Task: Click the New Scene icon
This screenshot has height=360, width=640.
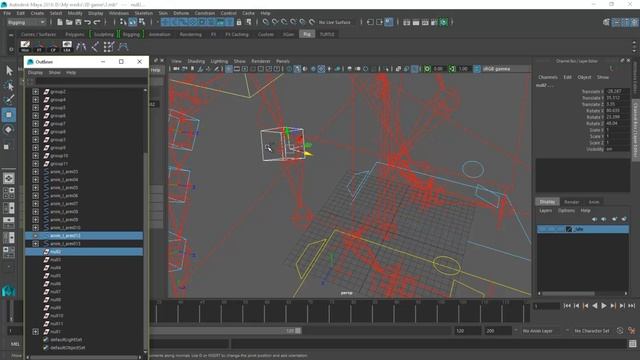Action: [x=60, y=22]
